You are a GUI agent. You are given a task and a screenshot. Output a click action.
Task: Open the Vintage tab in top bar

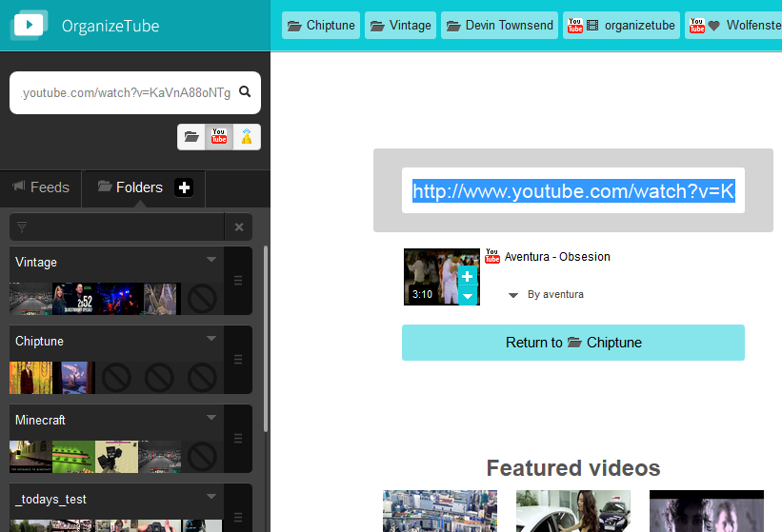400,25
